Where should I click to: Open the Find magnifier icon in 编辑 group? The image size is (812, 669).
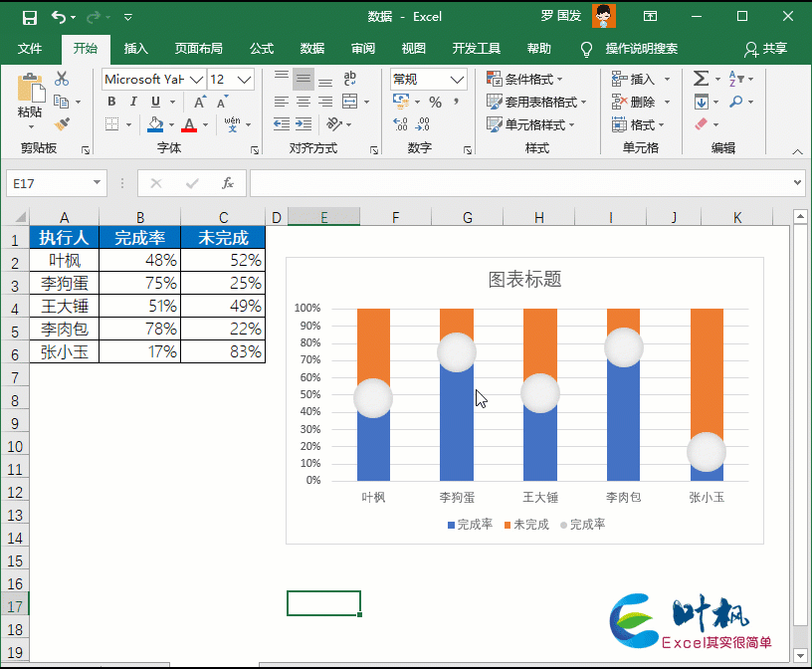pos(736,101)
